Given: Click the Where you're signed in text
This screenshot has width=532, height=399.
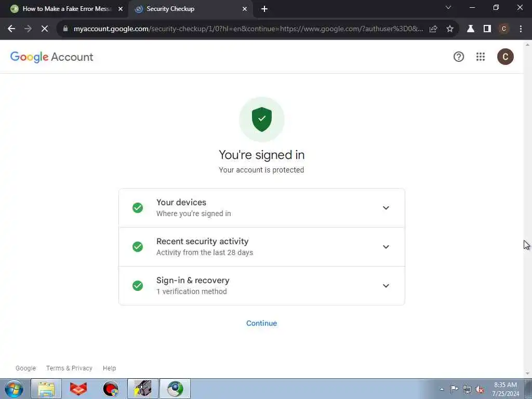Looking at the screenshot, I should (193, 214).
